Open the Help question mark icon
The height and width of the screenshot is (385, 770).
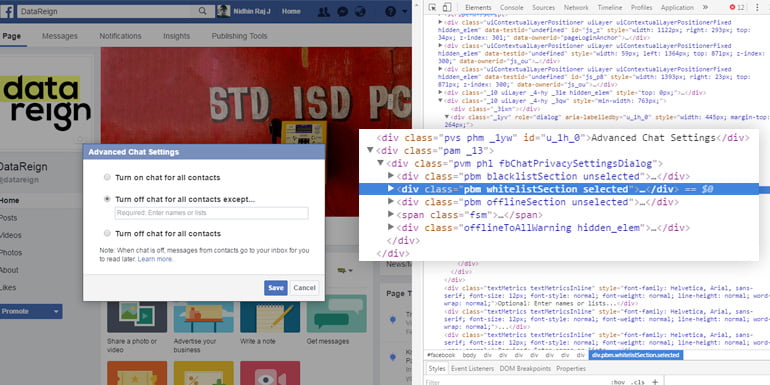coord(390,11)
